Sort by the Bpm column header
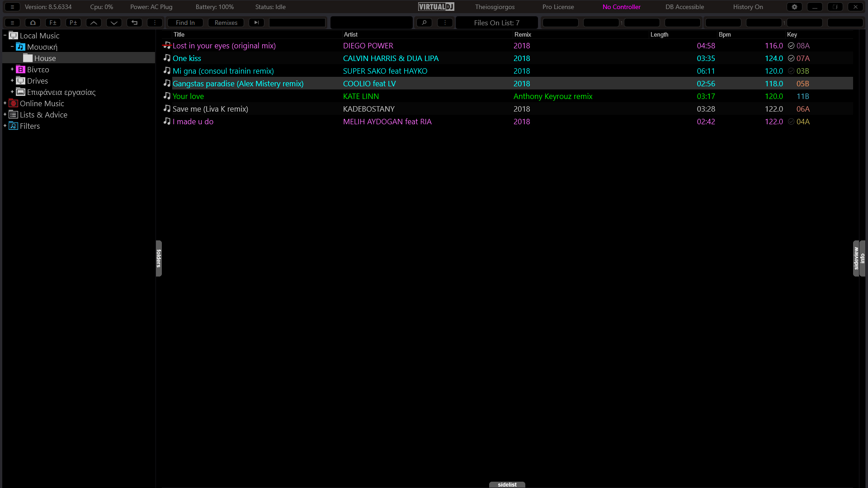 [725, 34]
